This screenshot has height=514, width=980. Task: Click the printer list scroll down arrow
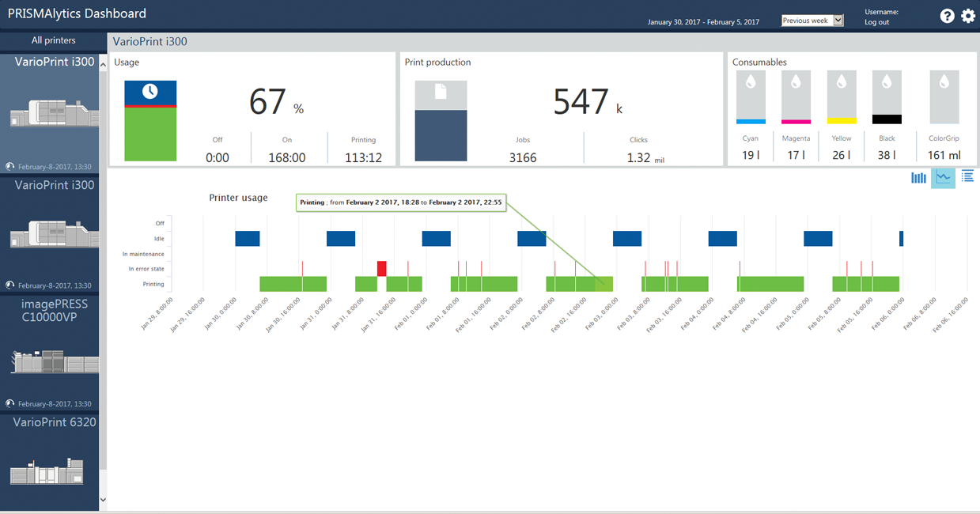click(103, 500)
